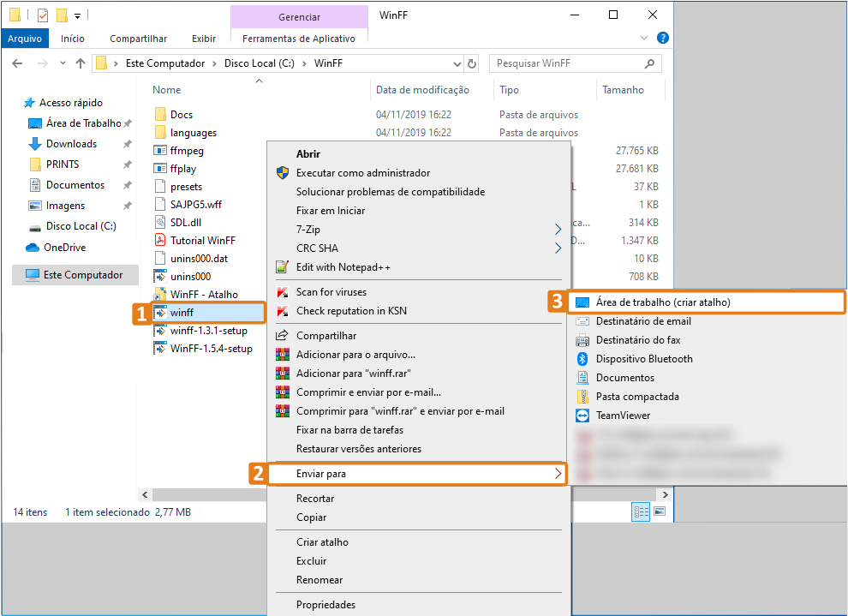Open the Início ribbon tab
Screen dimensions: 848x616
click(x=73, y=39)
